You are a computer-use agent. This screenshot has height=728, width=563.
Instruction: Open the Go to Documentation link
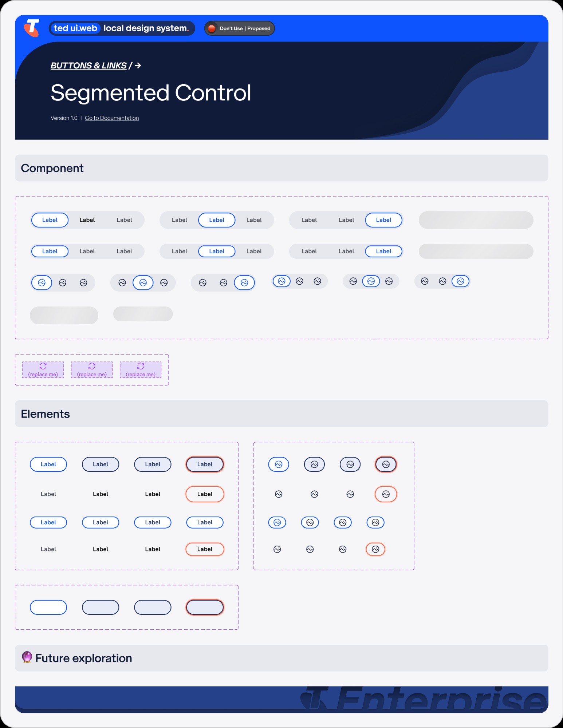tap(111, 118)
